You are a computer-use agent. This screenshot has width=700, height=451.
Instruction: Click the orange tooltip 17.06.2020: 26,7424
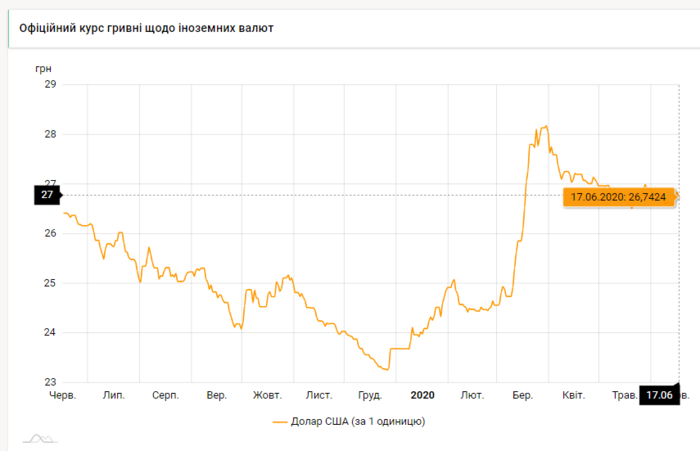[x=621, y=198]
